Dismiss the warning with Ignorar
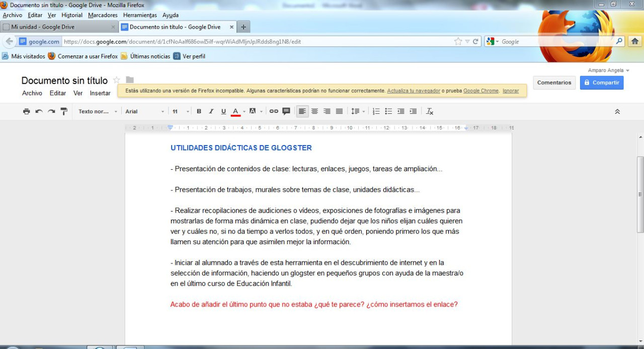Image resolution: width=644 pixels, height=349 pixels. coord(511,91)
